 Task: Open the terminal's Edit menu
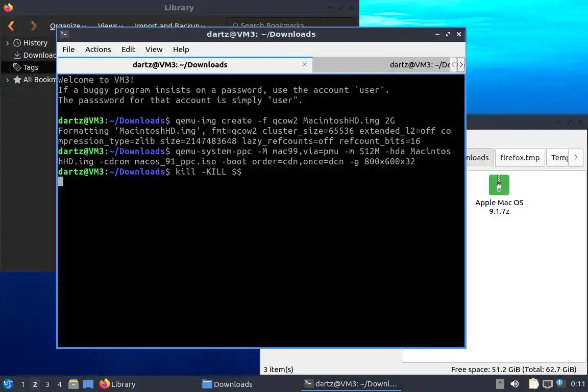click(x=128, y=50)
